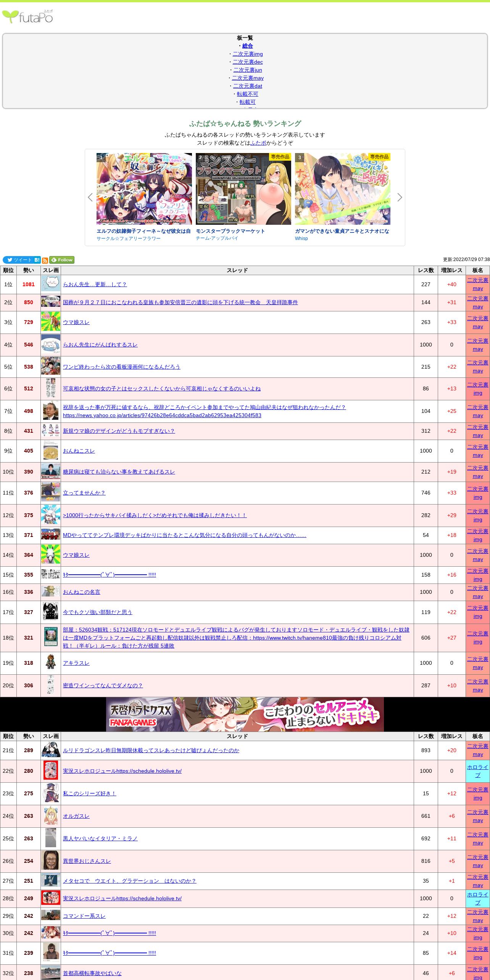Click 勢い column header in first table
The width and height of the screenshot is (490, 980).
click(x=29, y=270)
